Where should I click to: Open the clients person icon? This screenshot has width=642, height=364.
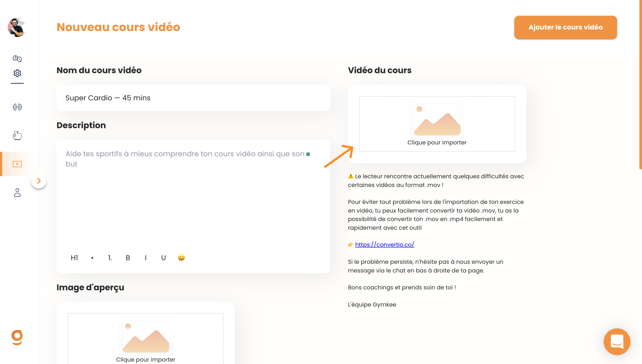pos(17,193)
